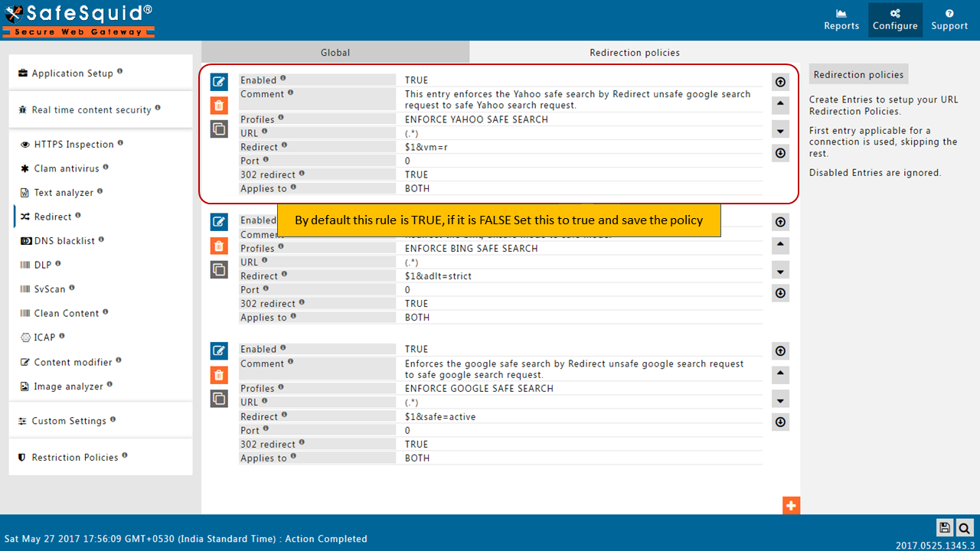Clone the Google safe search entry
This screenshot has width=980, height=551.
pos(219,399)
